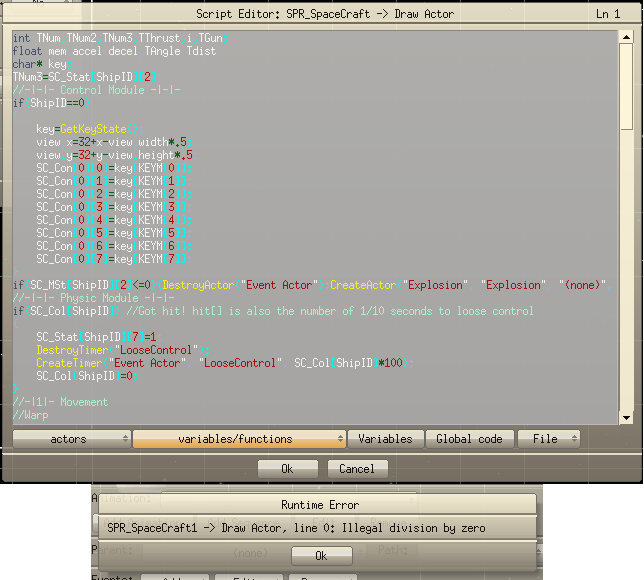Open the actors dropdown

(71, 439)
